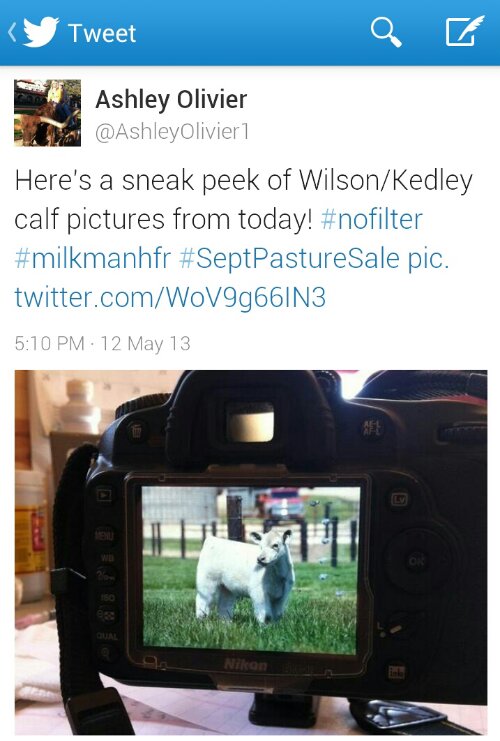
Task: Open Ashley Olivier's profile avatar
Action: tap(47, 113)
